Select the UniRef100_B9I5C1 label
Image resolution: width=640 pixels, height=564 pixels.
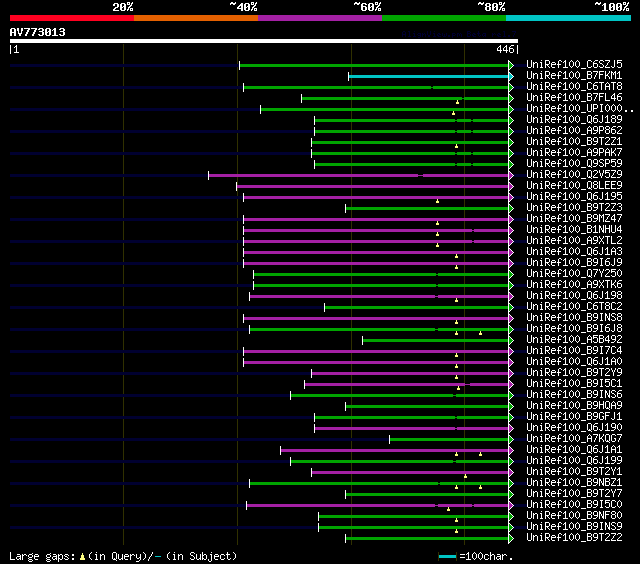tap(574, 384)
